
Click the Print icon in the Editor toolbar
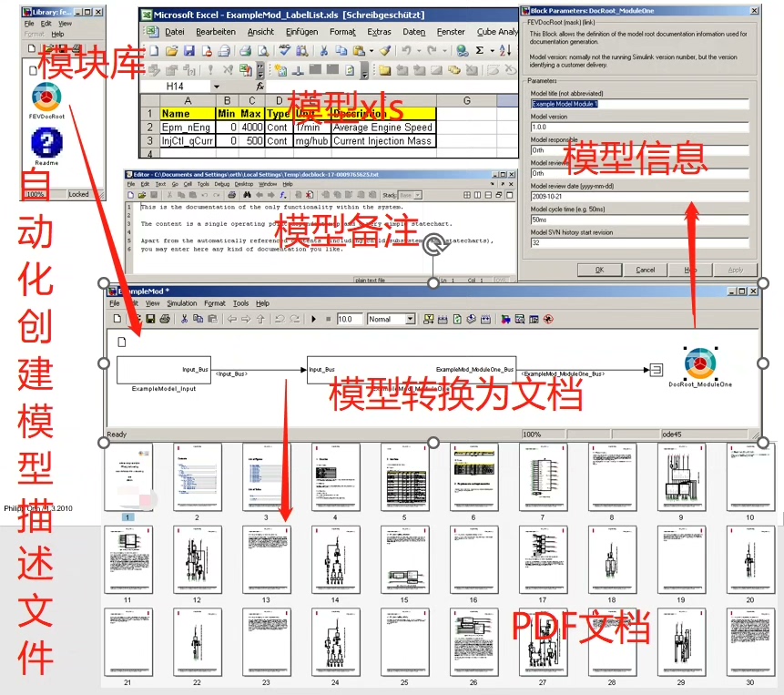[231, 195]
